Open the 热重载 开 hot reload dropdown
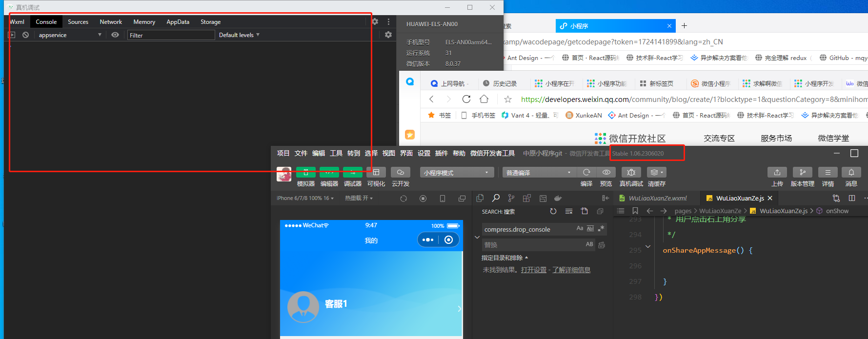868x339 pixels. tap(359, 198)
